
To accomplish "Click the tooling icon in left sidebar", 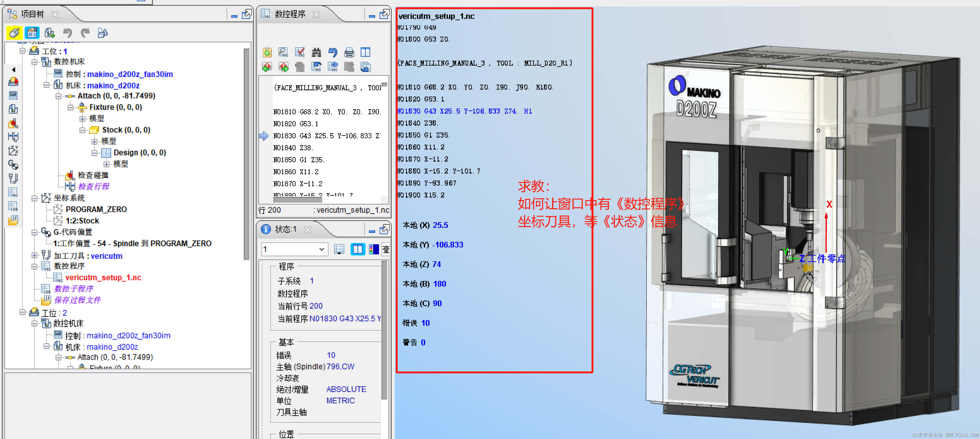I will pos(13,178).
